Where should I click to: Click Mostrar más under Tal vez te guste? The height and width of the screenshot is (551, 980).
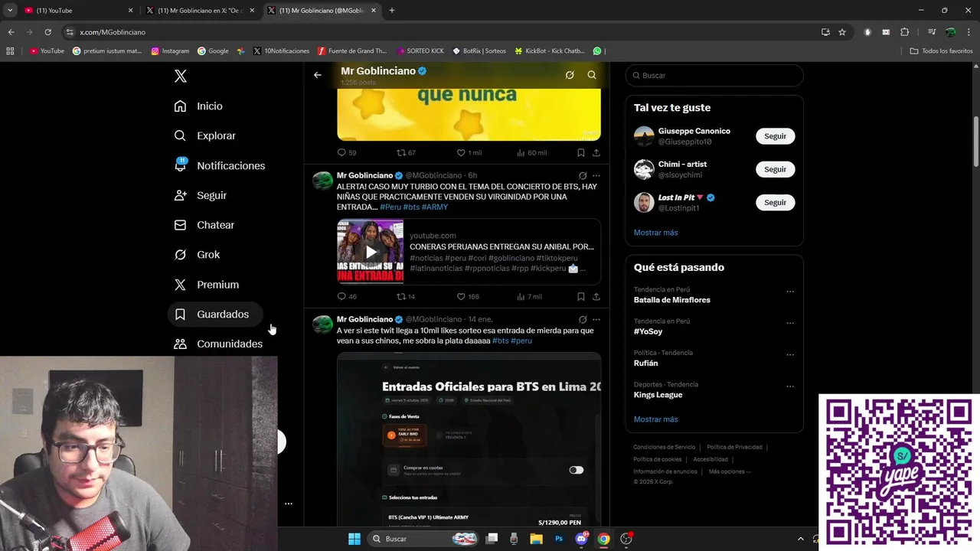655,233
